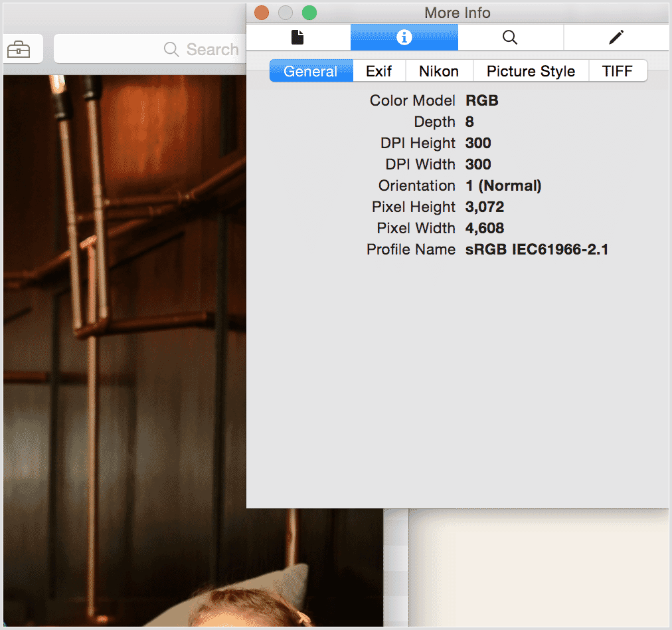Close the More Info window
This screenshot has height=630, width=672.
(262, 13)
